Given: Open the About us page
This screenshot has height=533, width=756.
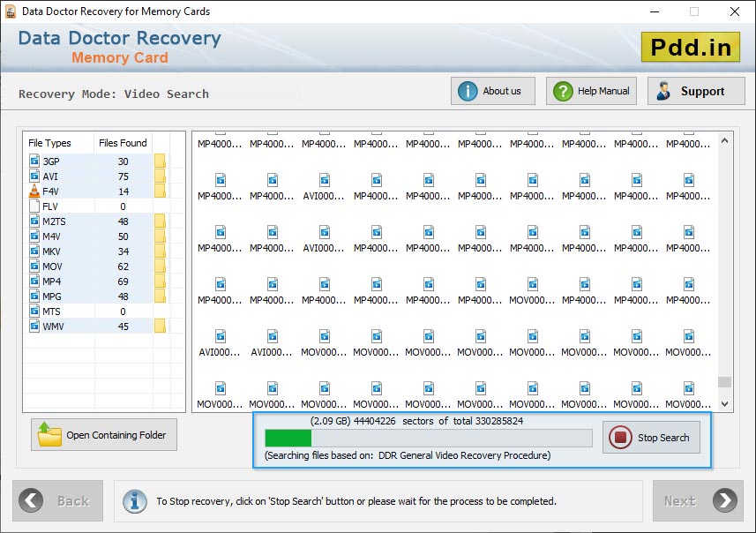Looking at the screenshot, I should pos(493,91).
